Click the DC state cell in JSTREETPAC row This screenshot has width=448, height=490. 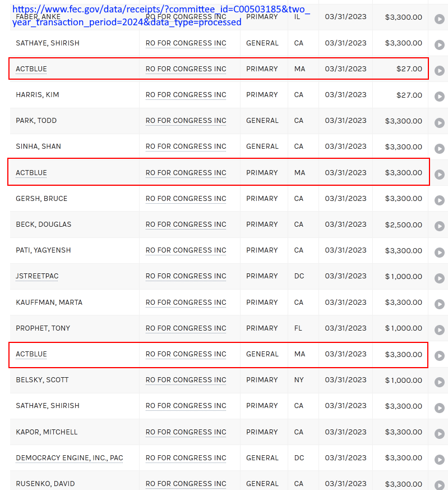pos(299,276)
